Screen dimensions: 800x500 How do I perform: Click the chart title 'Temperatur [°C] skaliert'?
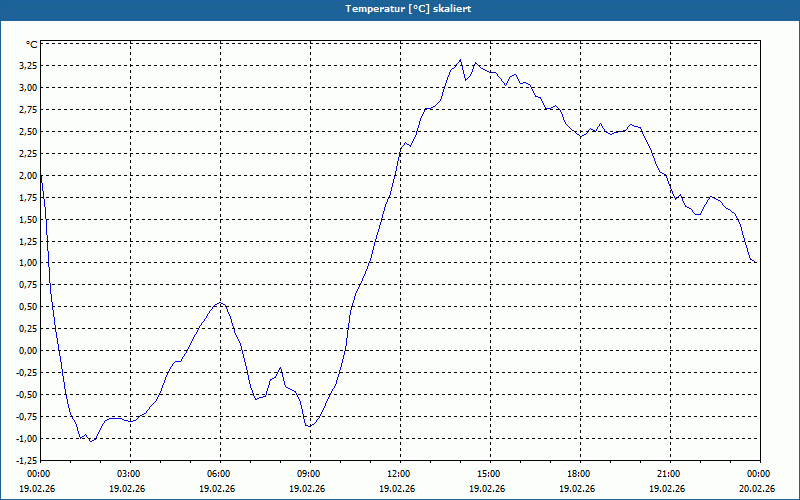click(x=408, y=9)
